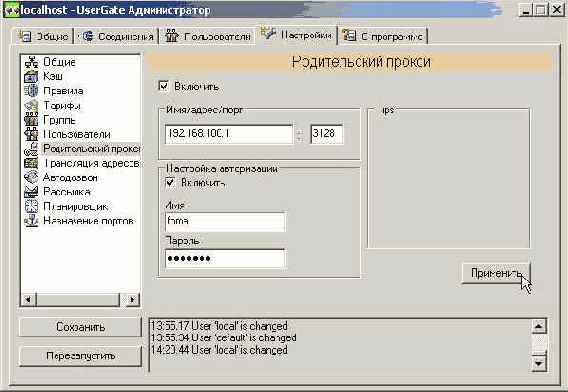Select Трансляция адресов list entry
The width and height of the screenshot is (568, 392).
[91, 163]
